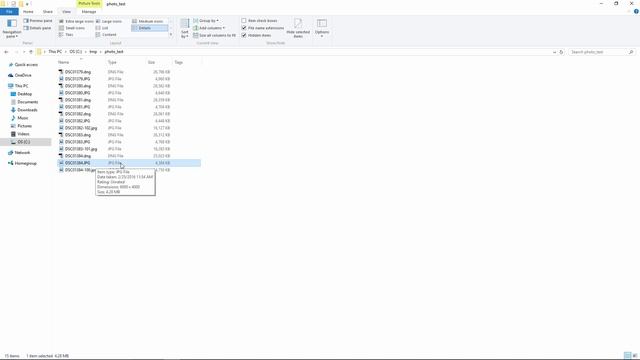Select Details layout

pyautogui.click(x=149, y=28)
